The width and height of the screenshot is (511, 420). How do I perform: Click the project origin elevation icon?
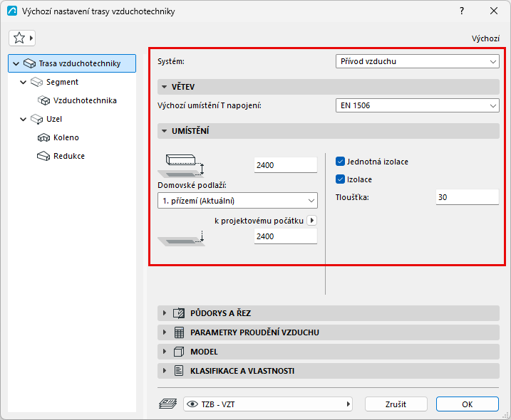coord(181,238)
